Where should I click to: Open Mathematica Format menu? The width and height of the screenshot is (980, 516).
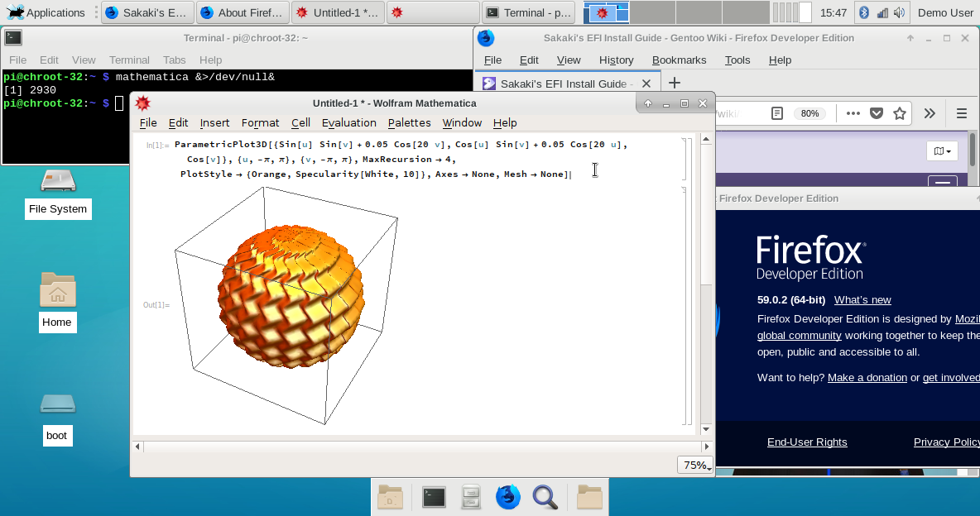[x=260, y=123]
